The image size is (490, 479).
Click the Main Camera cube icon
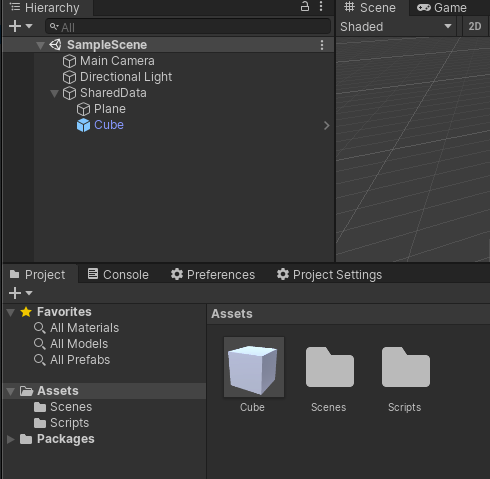pos(69,61)
